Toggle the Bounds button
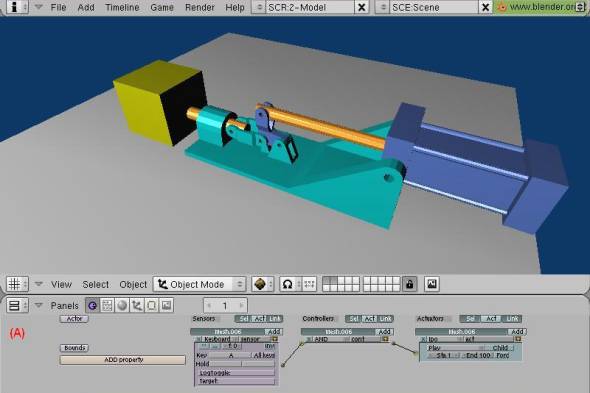This screenshot has height=393, width=590. click(74, 348)
